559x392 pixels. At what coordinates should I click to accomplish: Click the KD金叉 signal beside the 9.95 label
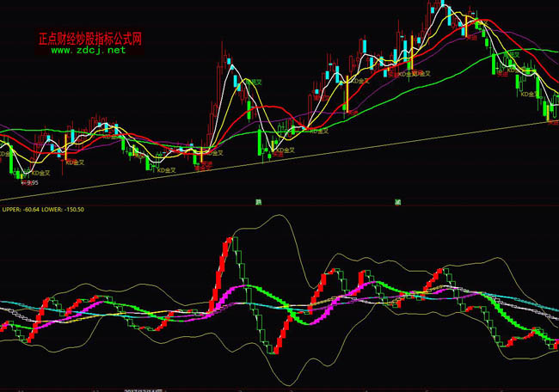(40, 173)
